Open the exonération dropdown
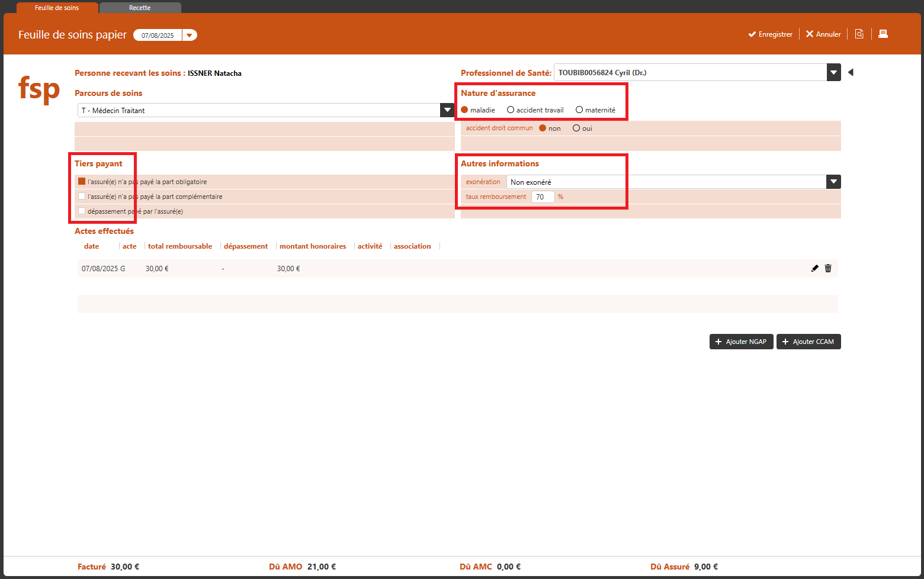Screen dimensions: 924x579 833,182
